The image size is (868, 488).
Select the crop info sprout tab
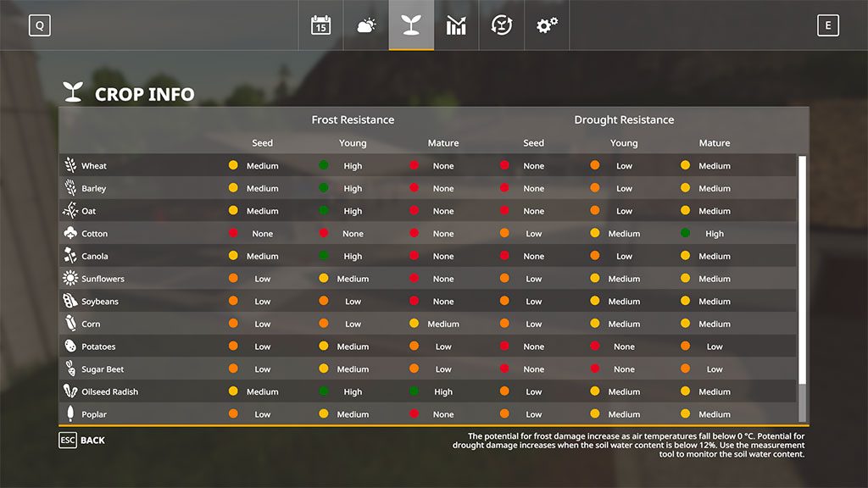[411, 25]
